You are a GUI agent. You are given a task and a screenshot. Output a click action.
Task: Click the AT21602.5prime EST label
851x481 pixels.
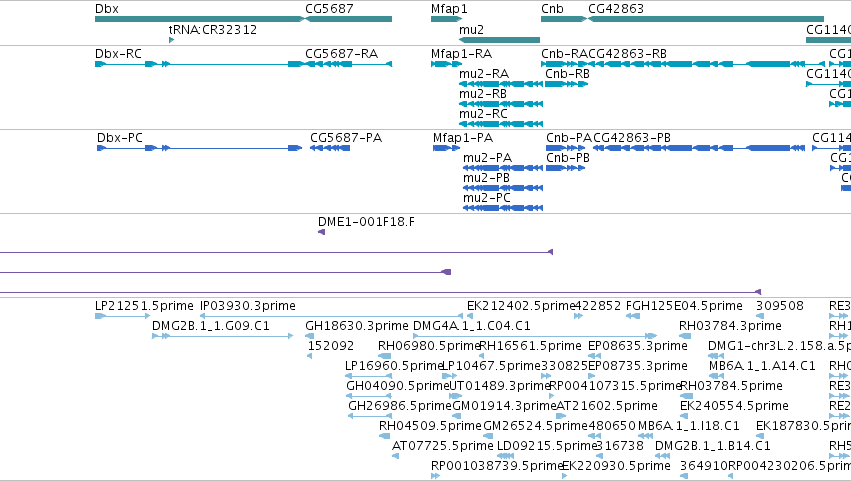pos(606,407)
